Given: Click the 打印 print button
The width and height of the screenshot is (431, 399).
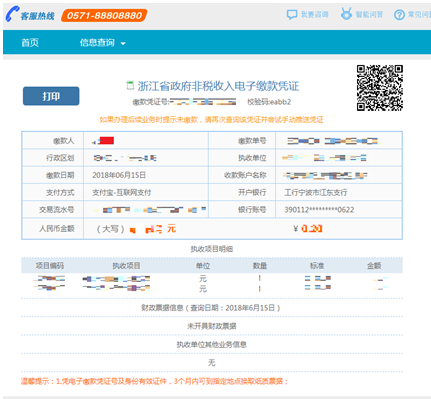Looking at the screenshot, I should (x=51, y=96).
